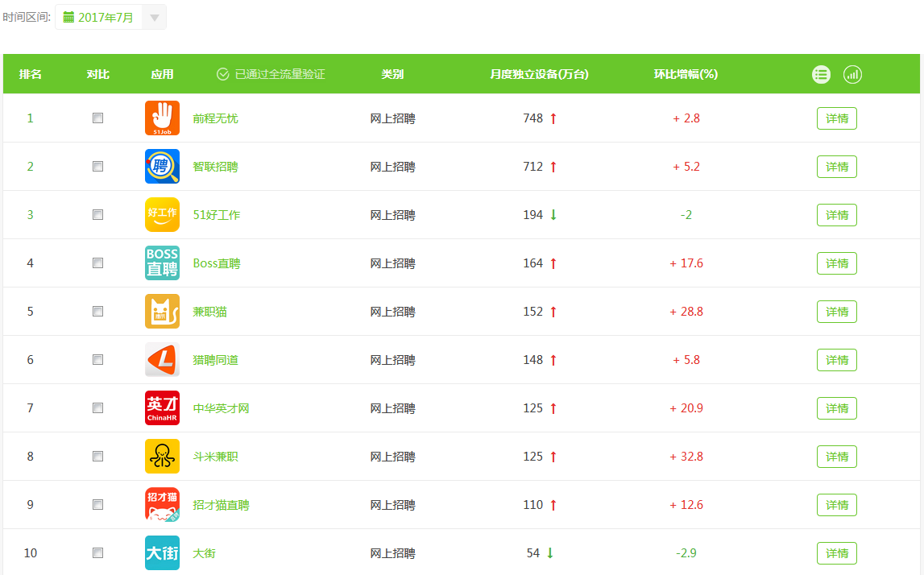The image size is (924, 575).
Task: Sort by 月度独立设备(万台) column header
Action: [539, 74]
